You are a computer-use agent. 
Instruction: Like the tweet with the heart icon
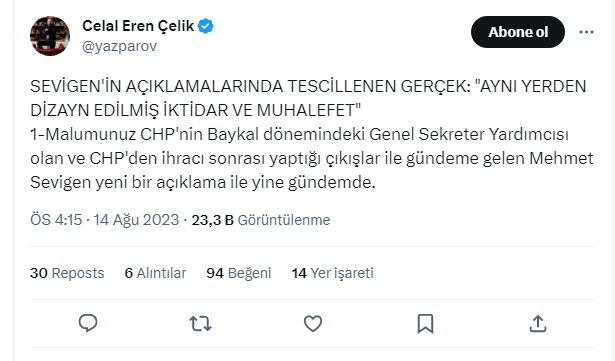tap(313, 324)
